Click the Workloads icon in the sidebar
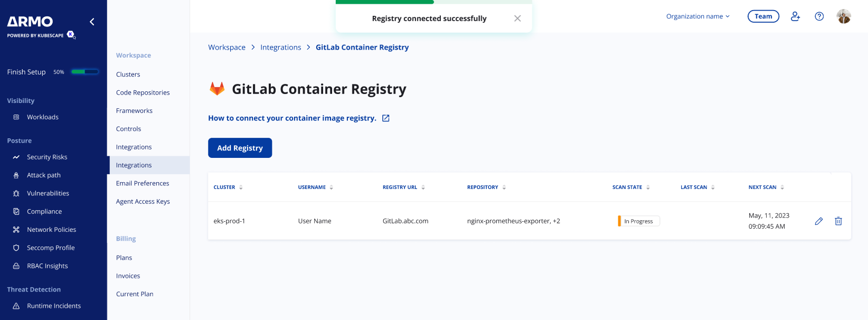868x320 pixels. 16,117
